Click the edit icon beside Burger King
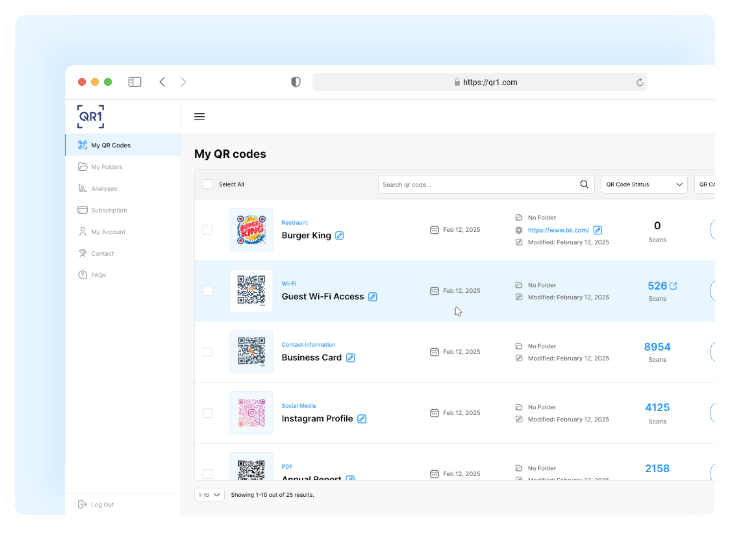The image size is (740, 540). point(340,236)
